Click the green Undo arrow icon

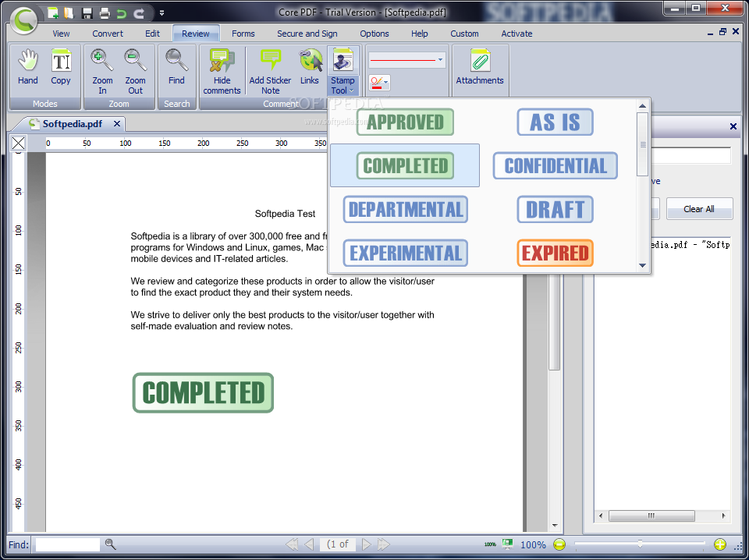point(122,13)
